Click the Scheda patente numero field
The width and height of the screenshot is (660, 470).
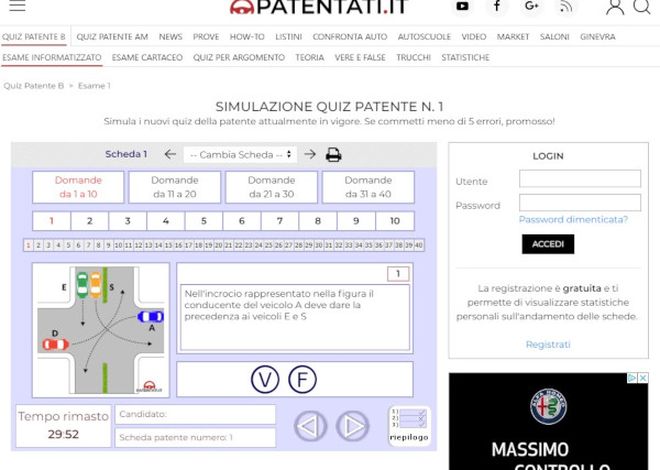195,438
